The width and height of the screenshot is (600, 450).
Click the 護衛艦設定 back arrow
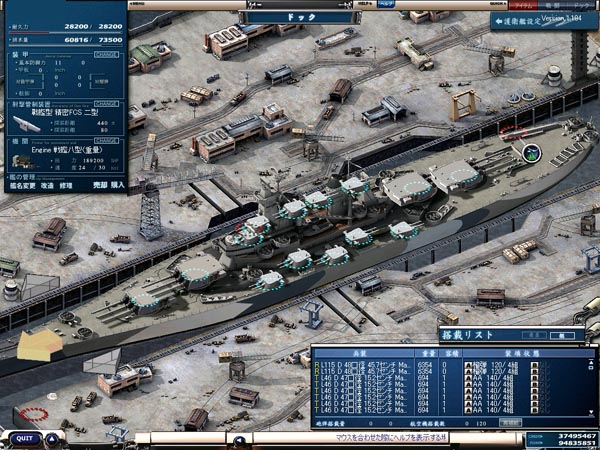click(498, 20)
